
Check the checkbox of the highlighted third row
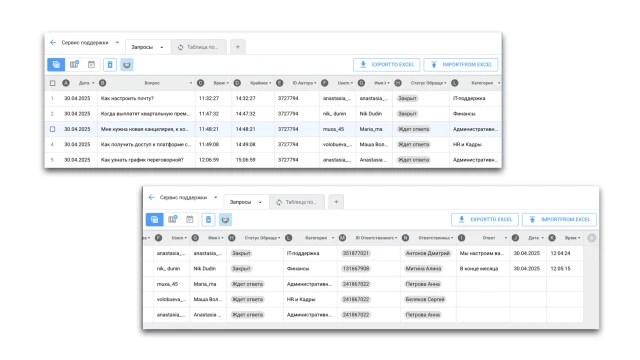pyautogui.click(x=52, y=129)
